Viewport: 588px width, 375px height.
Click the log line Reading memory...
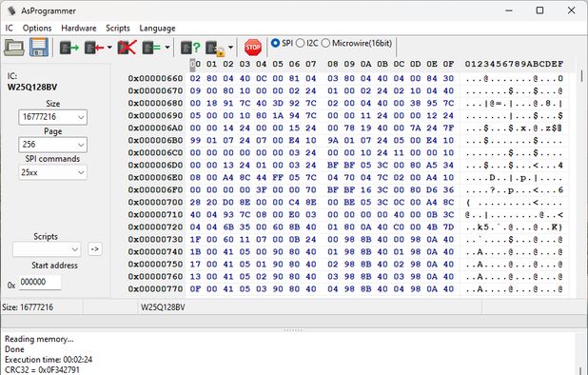pos(39,339)
